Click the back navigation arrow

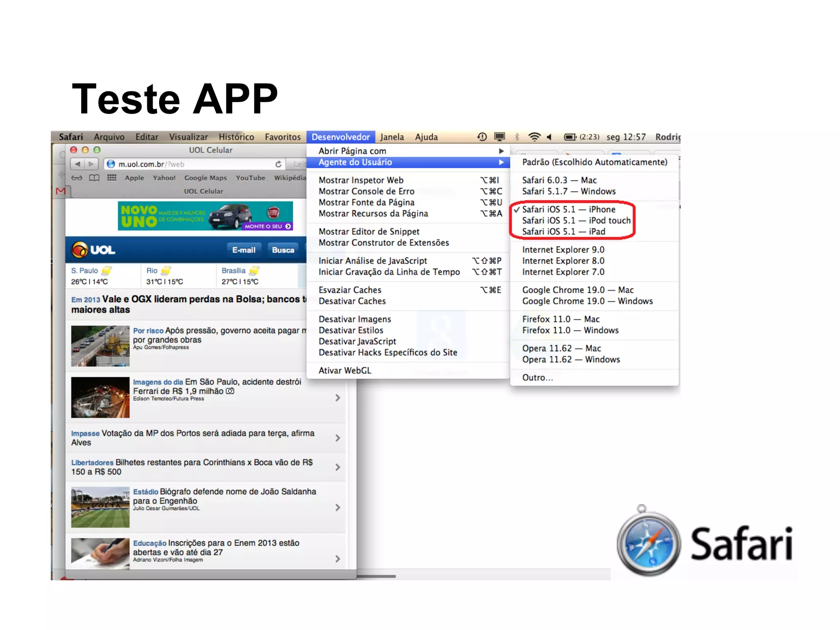(78, 164)
